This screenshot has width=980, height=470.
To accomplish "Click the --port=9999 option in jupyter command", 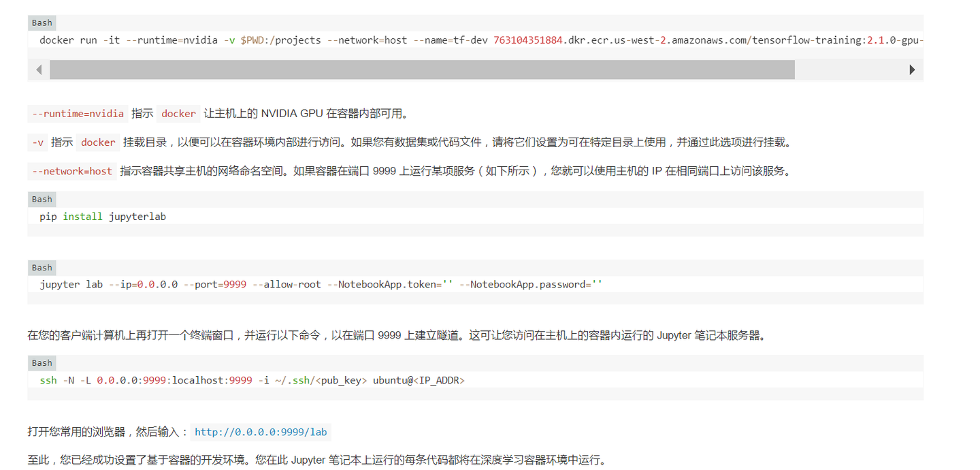I will pos(215,285).
